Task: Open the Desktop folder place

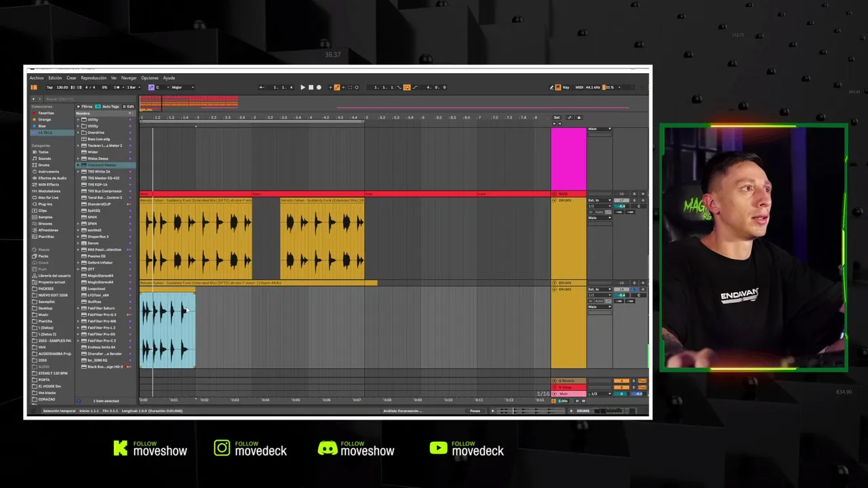Action: coord(45,308)
